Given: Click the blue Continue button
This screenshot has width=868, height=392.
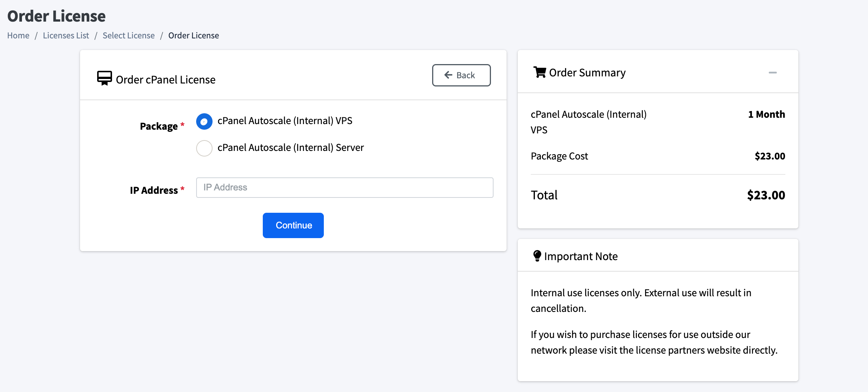Looking at the screenshot, I should click(x=293, y=225).
